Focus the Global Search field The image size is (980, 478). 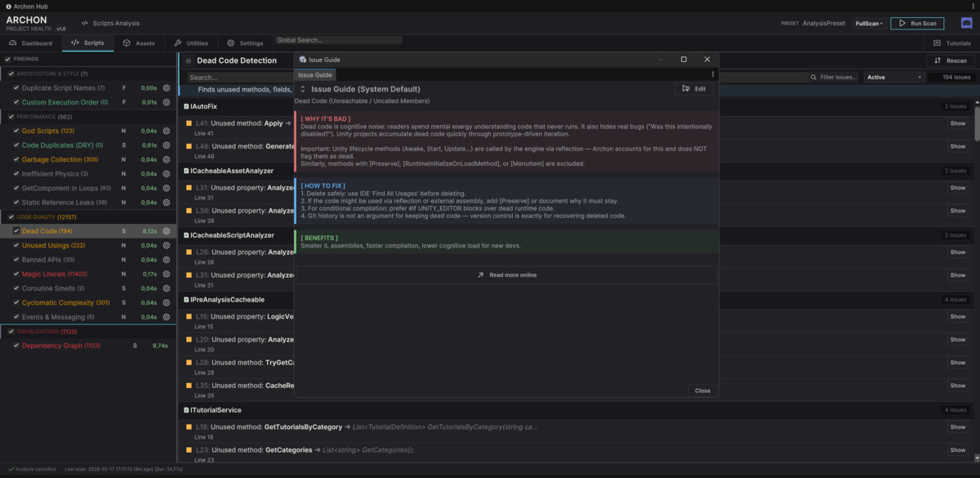pos(338,40)
